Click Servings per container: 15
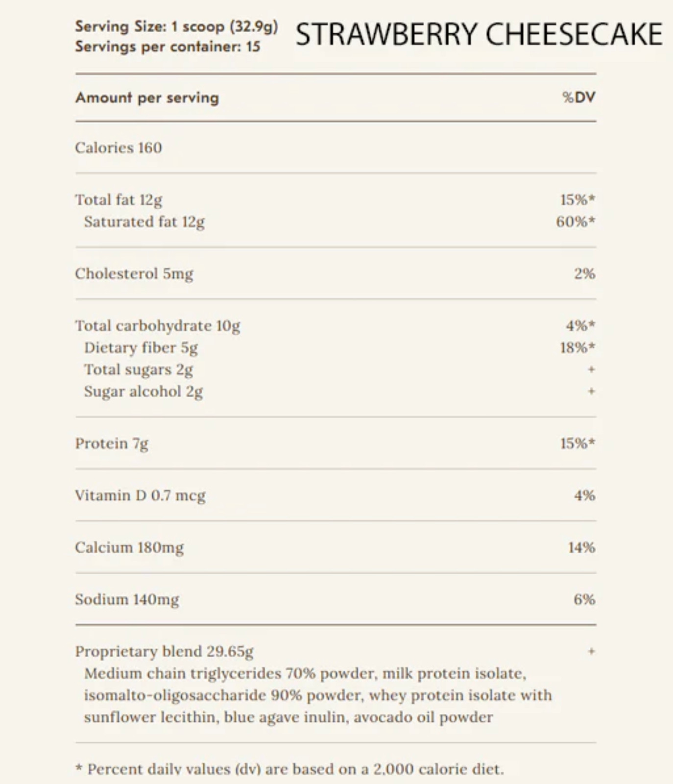 [168, 47]
